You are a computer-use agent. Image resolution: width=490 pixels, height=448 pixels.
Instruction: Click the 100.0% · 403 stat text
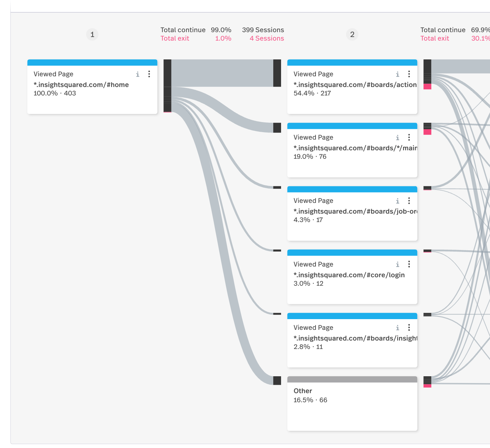click(x=55, y=93)
